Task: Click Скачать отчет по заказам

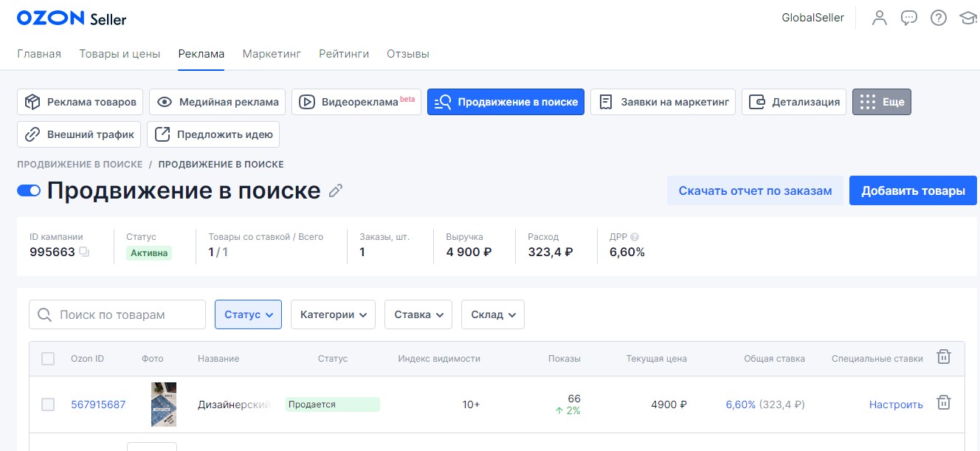Action: pyautogui.click(x=755, y=190)
